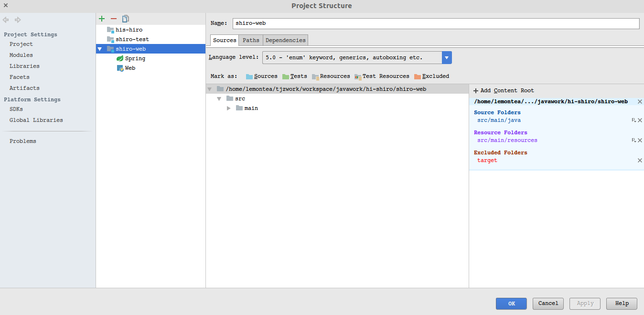Collapse the shiro-web module node
This screenshot has height=315, width=644.
[x=99, y=49]
